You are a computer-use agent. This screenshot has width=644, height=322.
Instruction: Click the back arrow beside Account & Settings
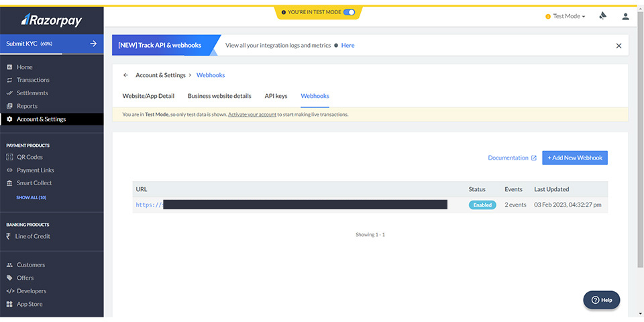click(x=125, y=75)
